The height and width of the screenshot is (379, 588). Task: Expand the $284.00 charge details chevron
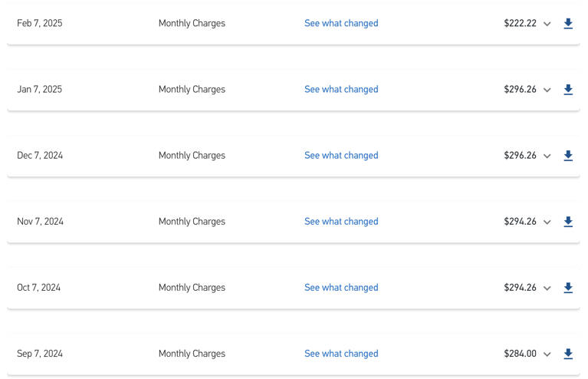click(547, 354)
